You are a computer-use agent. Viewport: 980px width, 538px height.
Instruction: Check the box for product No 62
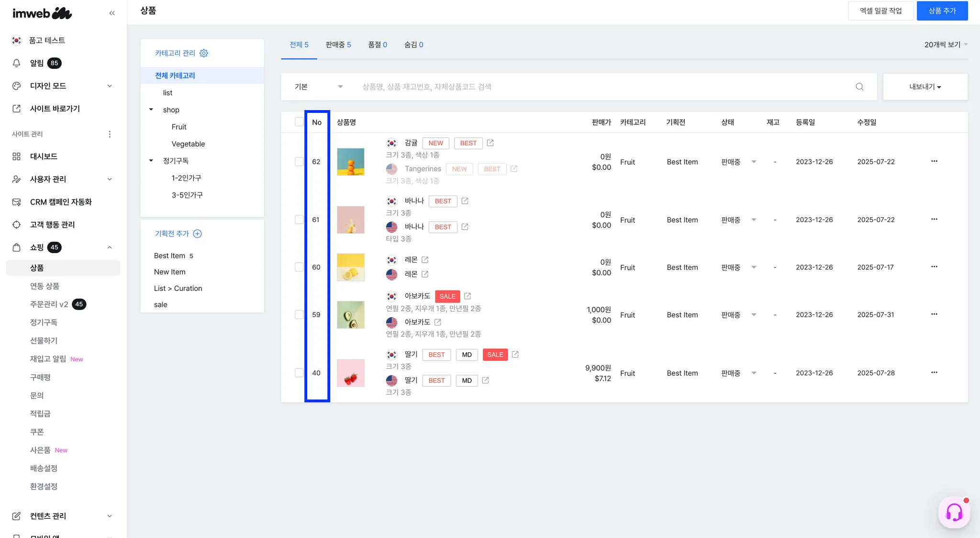click(299, 162)
